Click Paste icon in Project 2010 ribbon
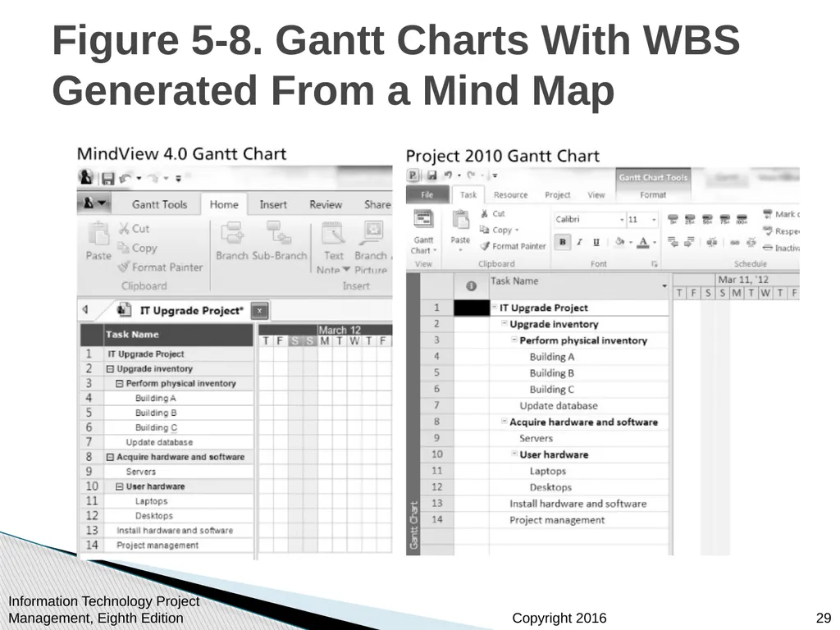Viewport: 840px width, 630px height. (x=461, y=220)
